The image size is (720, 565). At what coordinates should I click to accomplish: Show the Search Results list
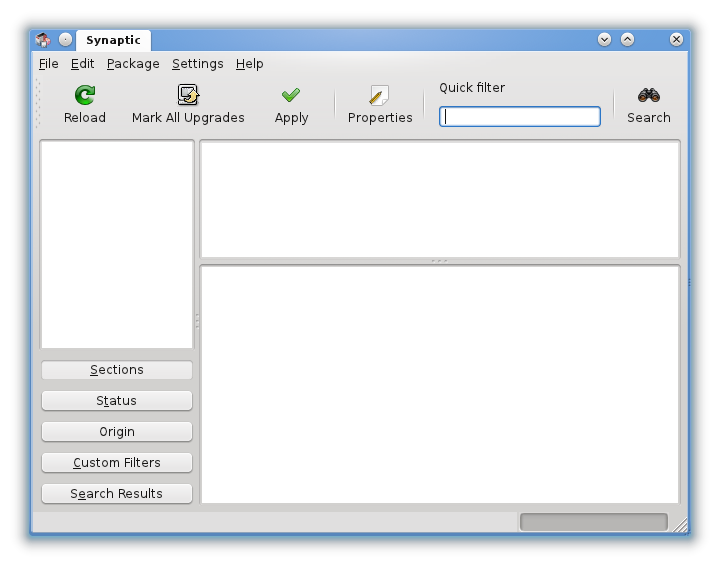coord(117,494)
